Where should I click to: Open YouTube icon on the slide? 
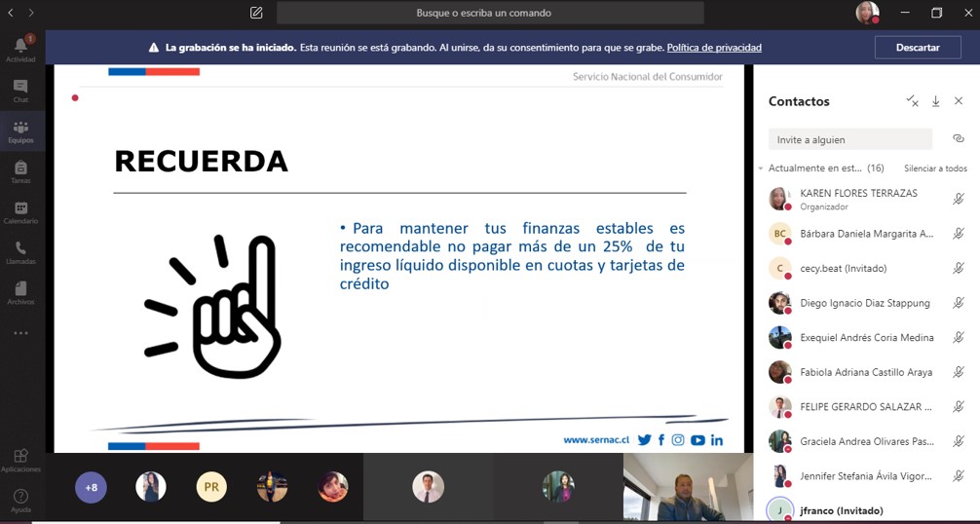(x=698, y=439)
